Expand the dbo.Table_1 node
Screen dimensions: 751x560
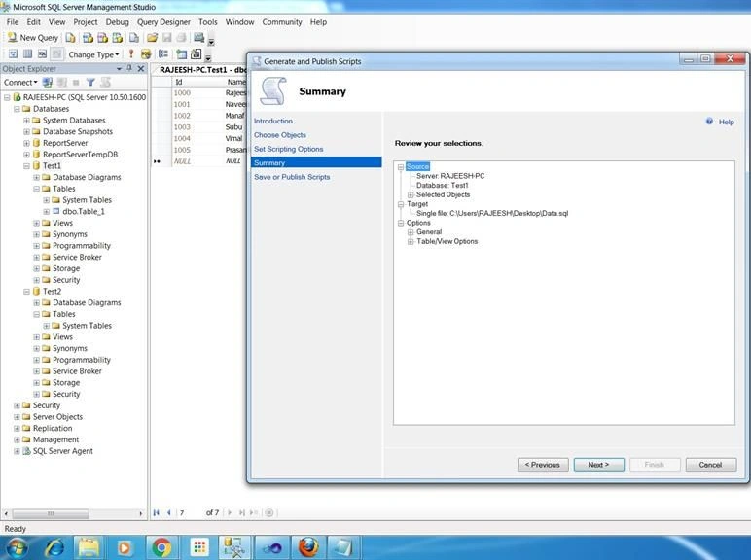click(x=47, y=212)
